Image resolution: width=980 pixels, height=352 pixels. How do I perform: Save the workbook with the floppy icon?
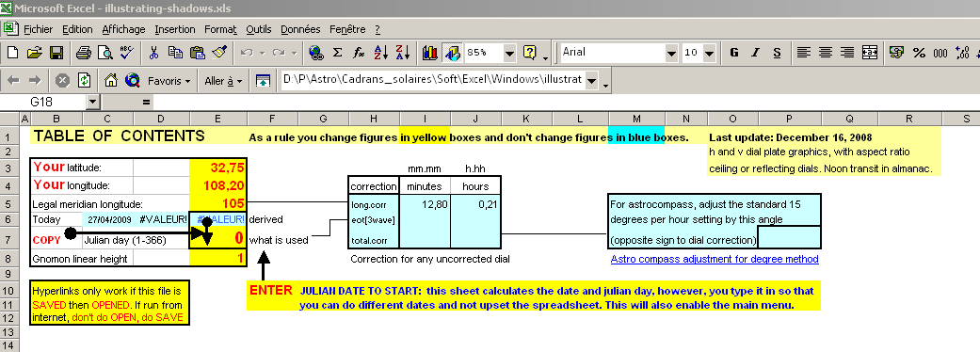(x=56, y=53)
